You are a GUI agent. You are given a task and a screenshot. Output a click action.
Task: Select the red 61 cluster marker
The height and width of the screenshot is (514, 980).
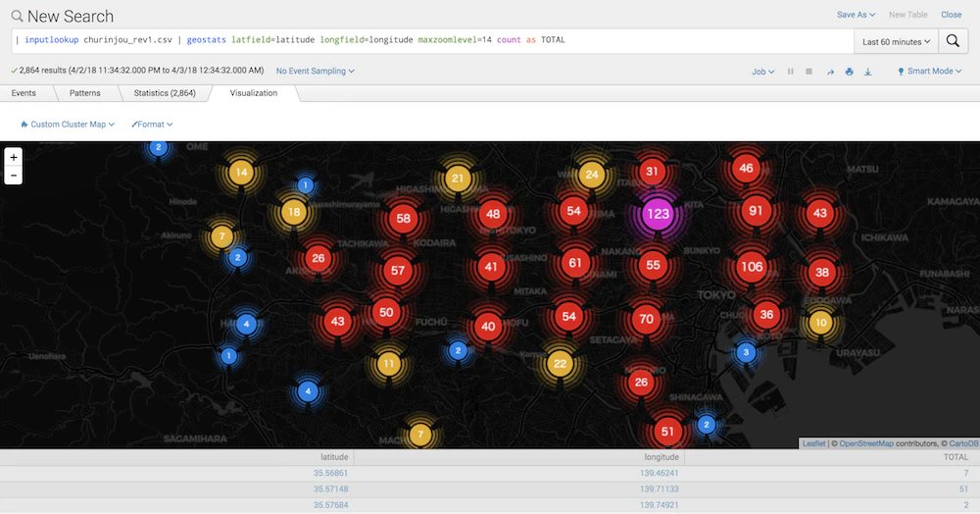tap(575, 263)
